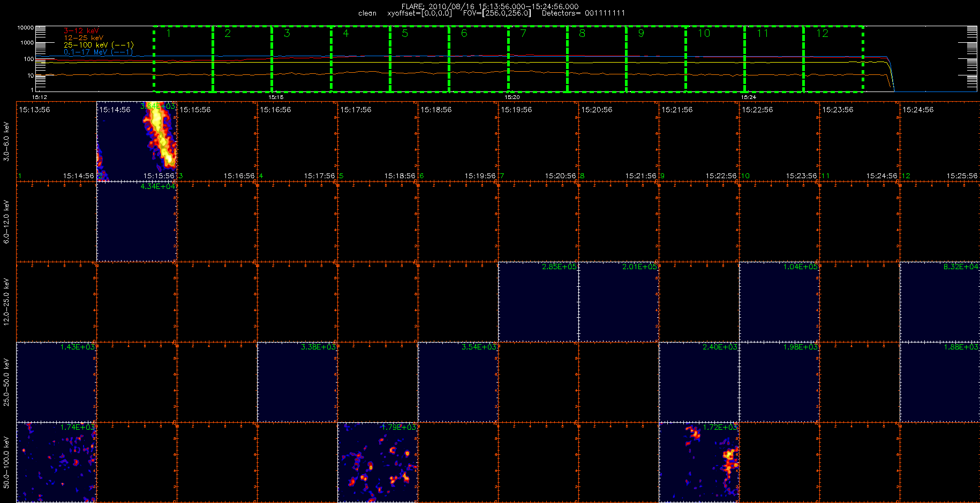Select the 25.0-50.0 keV panel labeled 1.43E+03

point(56,382)
